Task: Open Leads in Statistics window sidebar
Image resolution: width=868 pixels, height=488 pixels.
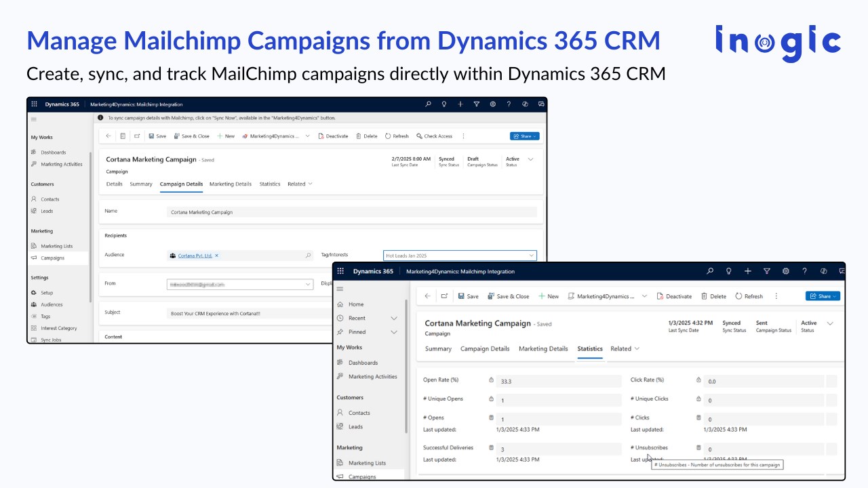Action: coord(355,426)
